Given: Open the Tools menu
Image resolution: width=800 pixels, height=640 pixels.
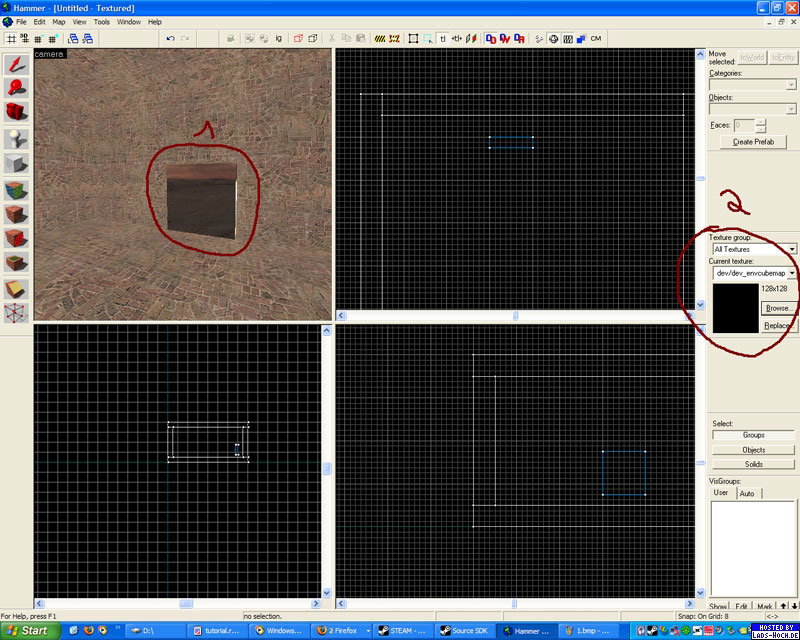Looking at the screenshot, I should [102, 22].
